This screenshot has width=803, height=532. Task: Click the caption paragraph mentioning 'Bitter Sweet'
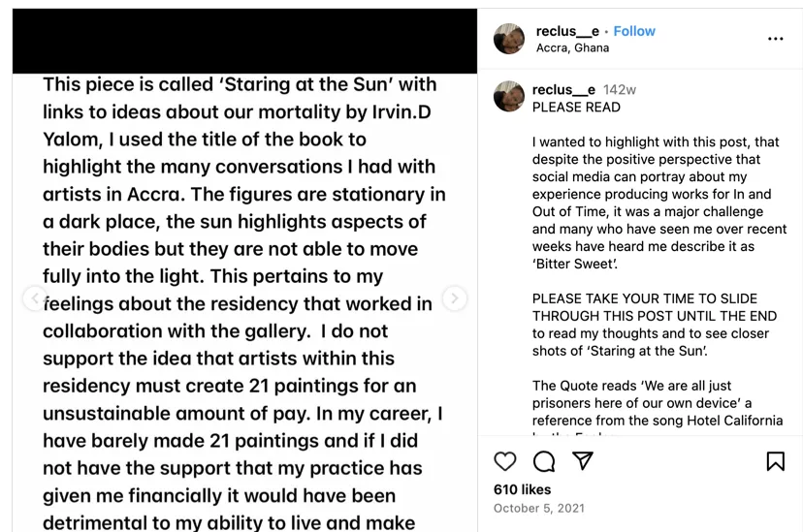[659, 203]
